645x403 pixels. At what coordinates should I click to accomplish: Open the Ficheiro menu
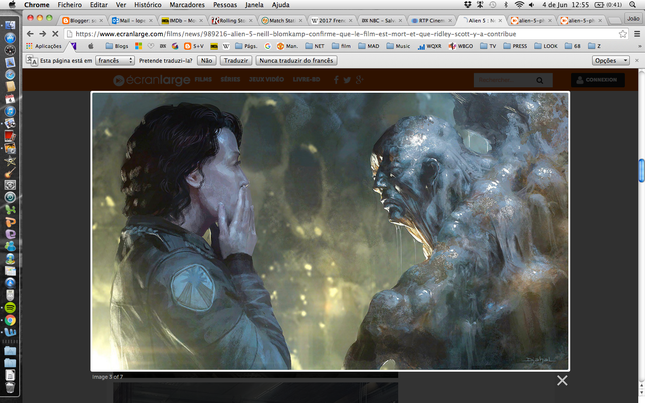click(x=70, y=5)
